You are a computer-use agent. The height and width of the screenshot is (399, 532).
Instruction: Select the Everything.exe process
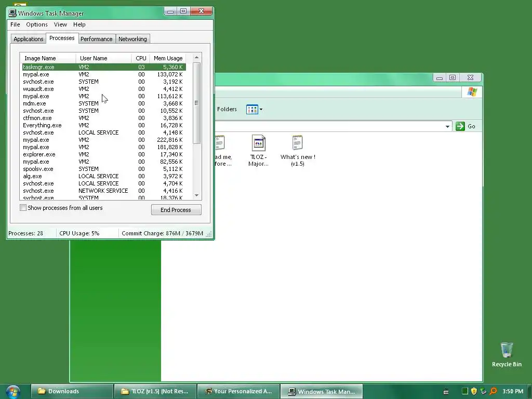pos(104,125)
